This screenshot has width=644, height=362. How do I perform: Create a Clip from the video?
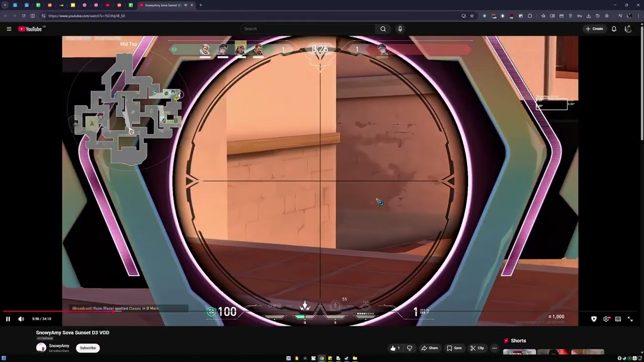click(477, 348)
